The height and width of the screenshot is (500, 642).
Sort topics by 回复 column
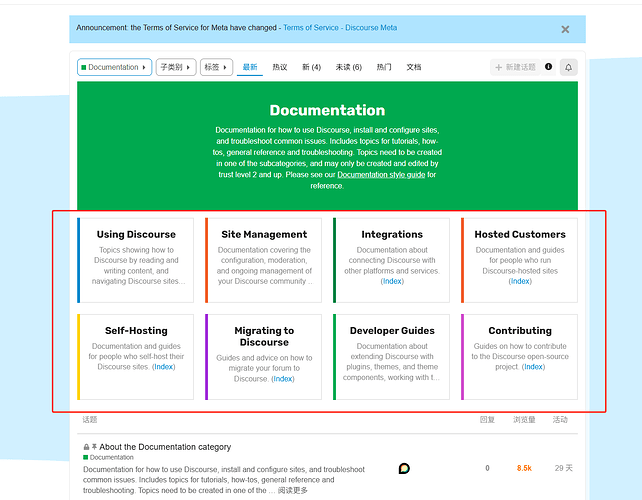pyautogui.click(x=487, y=419)
